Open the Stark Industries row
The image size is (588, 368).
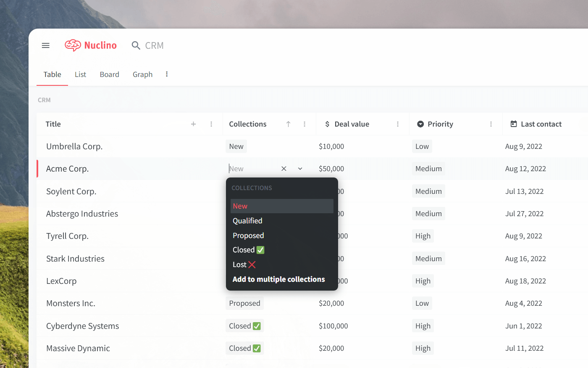[75, 259]
